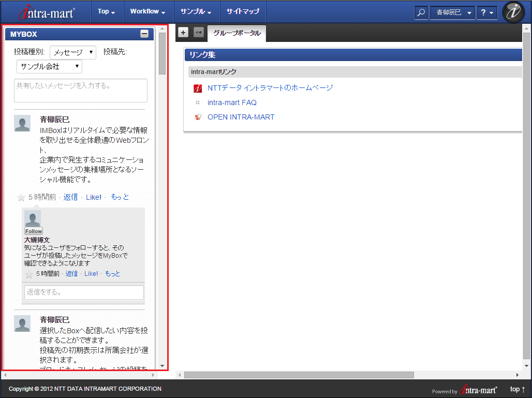Collapse the MYBOX panel with minus icon
The height and width of the screenshot is (398, 532).
(144, 34)
